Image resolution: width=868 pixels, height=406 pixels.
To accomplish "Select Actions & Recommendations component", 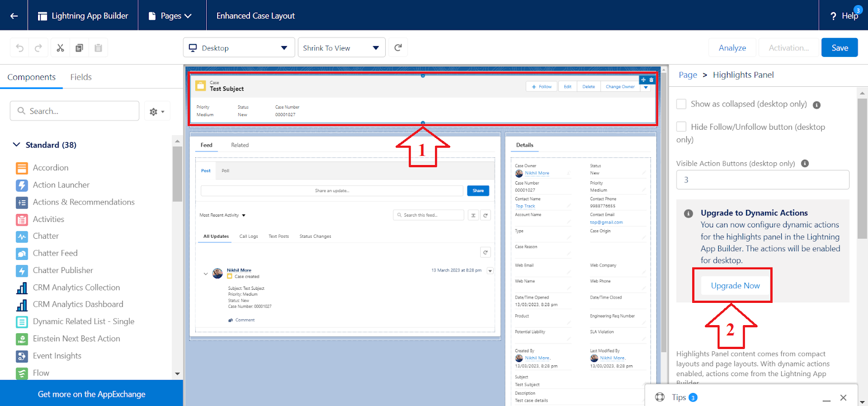I will click(84, 202).
